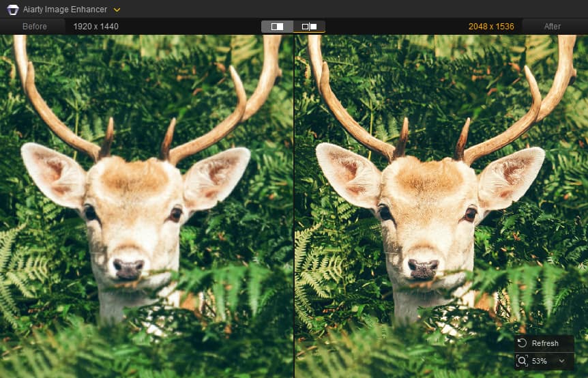
Task: Click the circular refresh arrow icon
Action: pos(522,343)
